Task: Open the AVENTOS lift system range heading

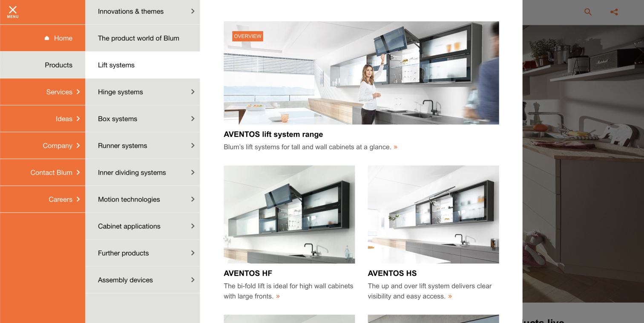Action: pyautogui.click(x=273, y=134)
